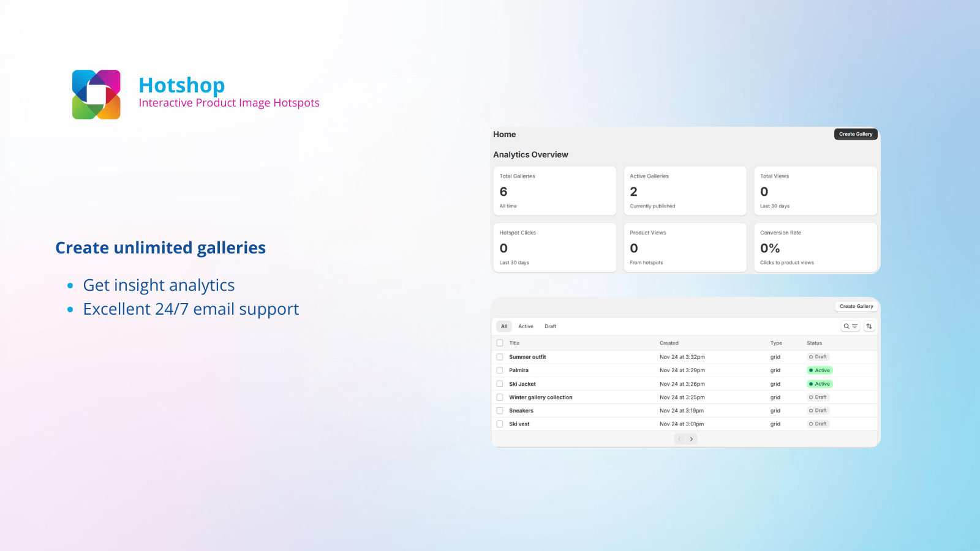The height and width of the screenshot is (551, 980).
Task: Expand the sorting options control
Action: [x=869, y=326]
